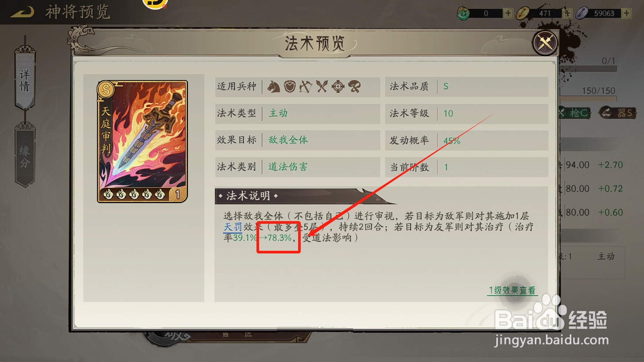644x362 pixels.
Task: Add gold coins via plus next to 471
Action: point(567,13)
